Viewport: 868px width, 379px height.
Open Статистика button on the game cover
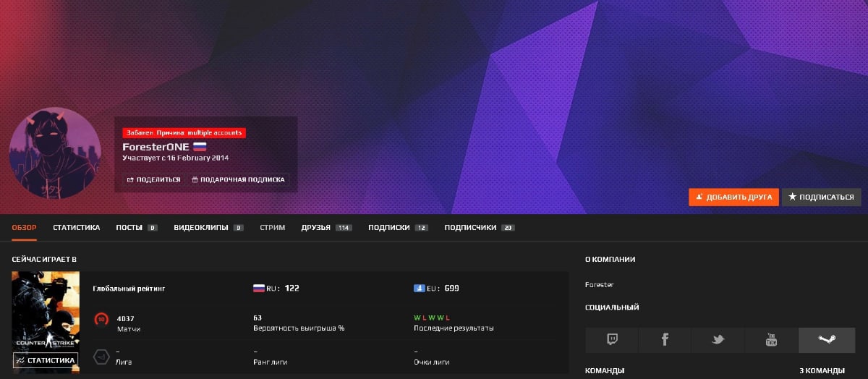[x=46, y=359]
